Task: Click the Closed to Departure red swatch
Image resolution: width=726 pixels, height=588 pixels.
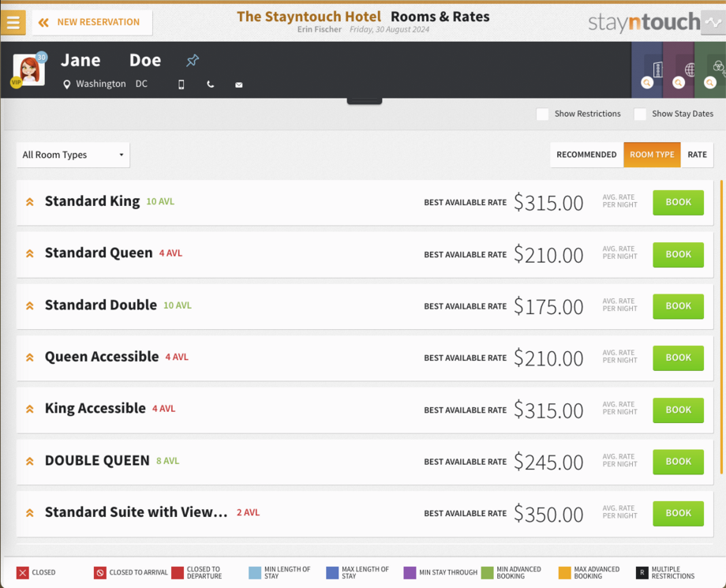Action: click(178, 573)
